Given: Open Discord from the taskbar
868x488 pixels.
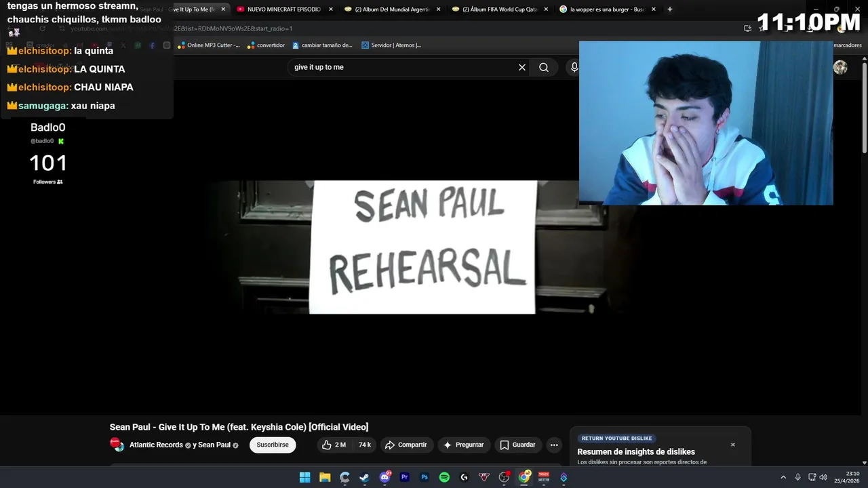Looking at the screenshot, I should coord(384,477).
